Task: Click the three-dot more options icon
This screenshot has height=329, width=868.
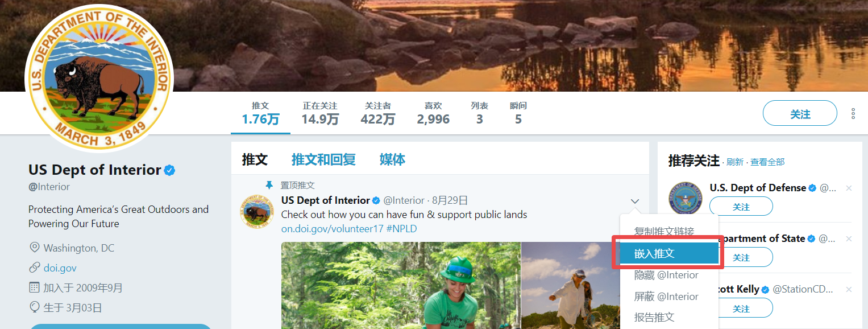Action: tap(853, 113)
